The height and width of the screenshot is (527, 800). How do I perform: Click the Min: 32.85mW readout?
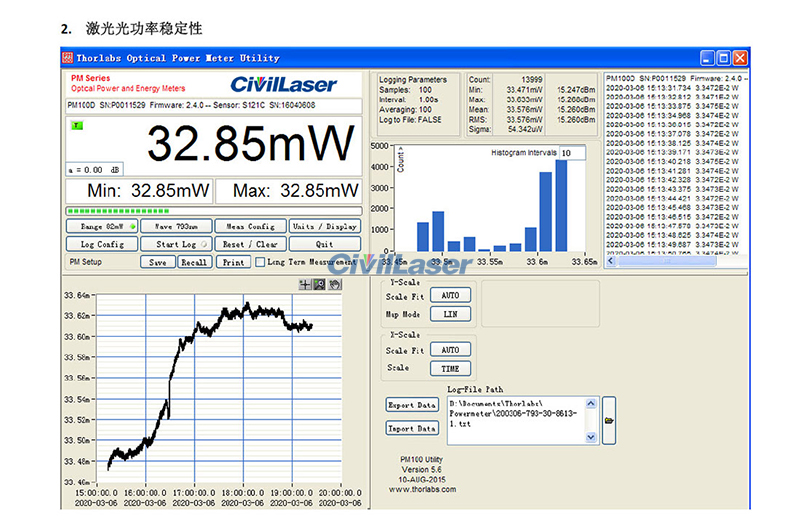[139, 191]
